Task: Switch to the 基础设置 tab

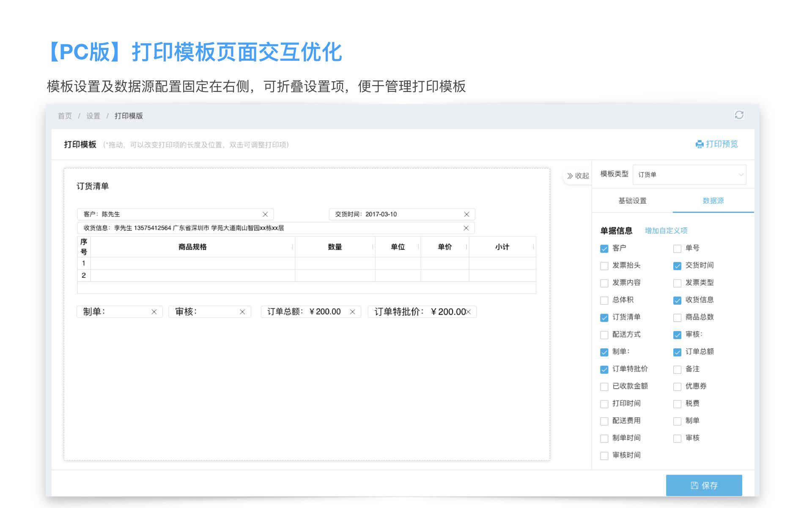Action: point(632,201)
